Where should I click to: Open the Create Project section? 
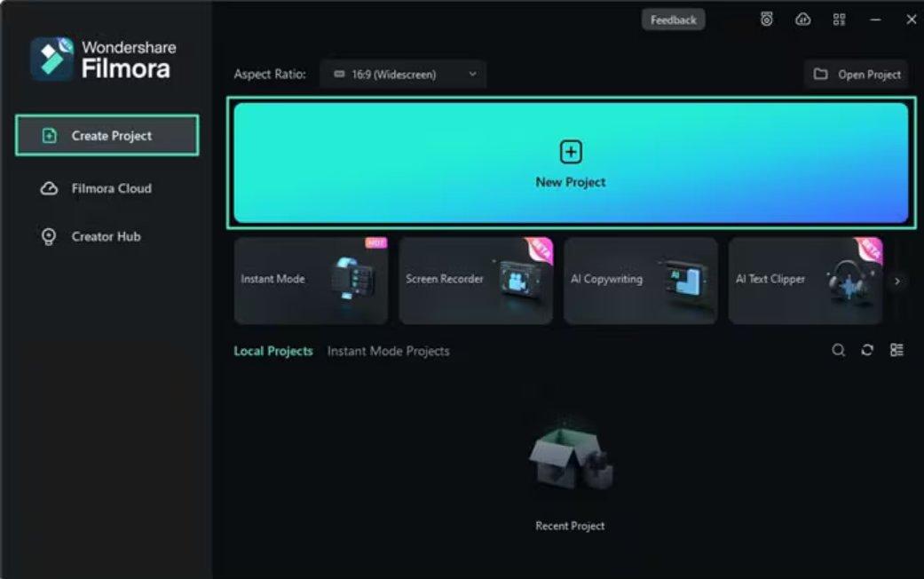[x=107, y=136]
